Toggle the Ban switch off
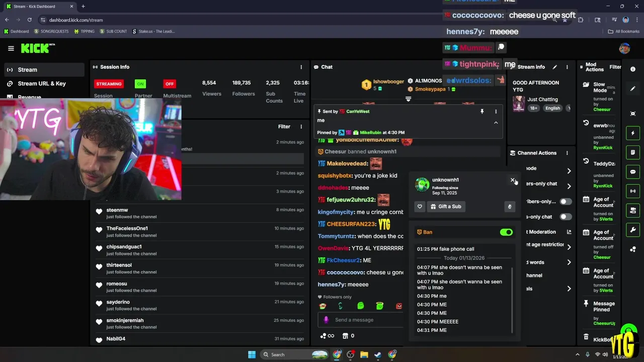Screen dimensions: 644x362 coord(506,232)
